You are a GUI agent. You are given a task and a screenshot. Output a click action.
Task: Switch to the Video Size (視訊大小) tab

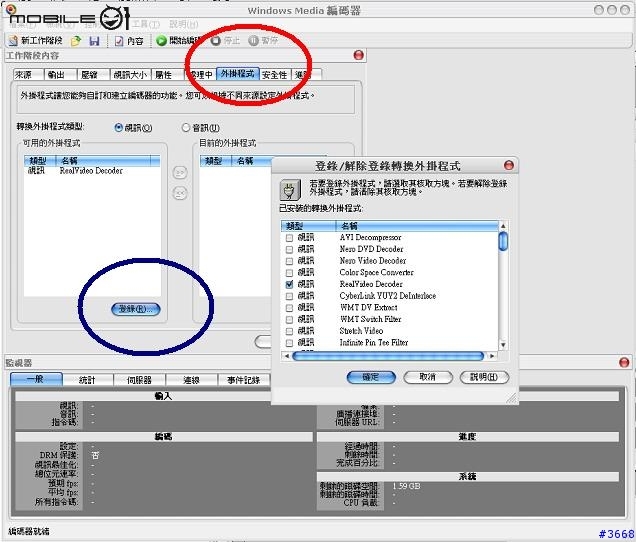[130, 75]
